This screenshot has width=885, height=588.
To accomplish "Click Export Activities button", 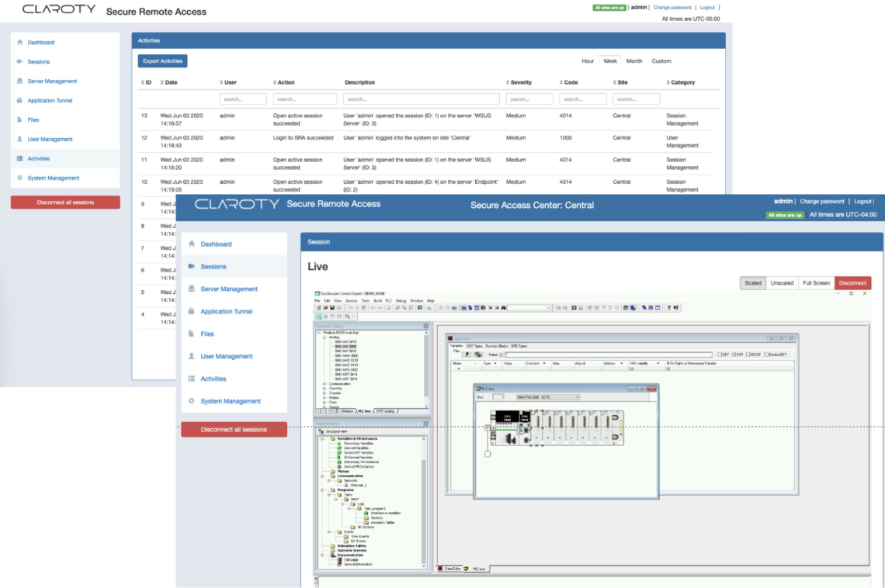I will [x=162, y=61].
